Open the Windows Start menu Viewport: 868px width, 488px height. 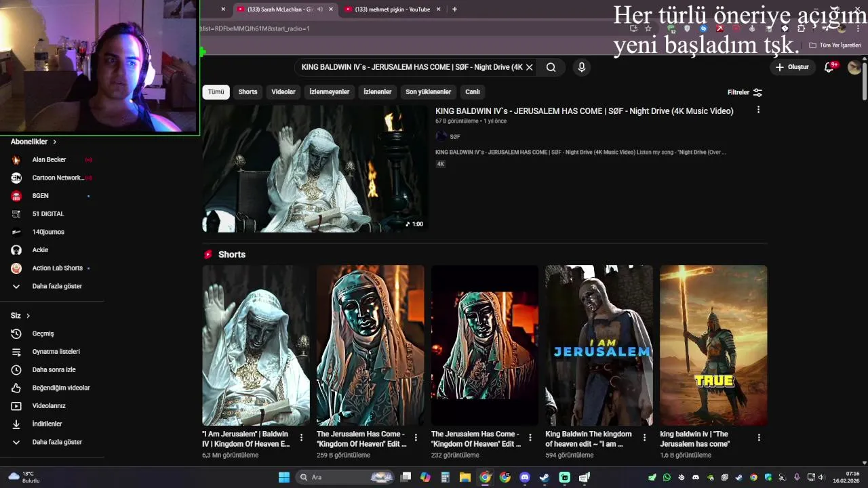[284, 477]
